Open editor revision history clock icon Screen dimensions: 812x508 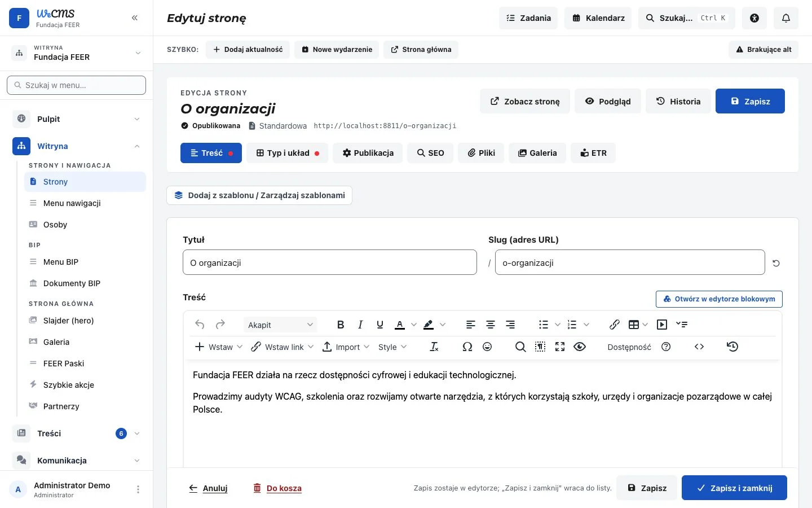click(732, 347)
